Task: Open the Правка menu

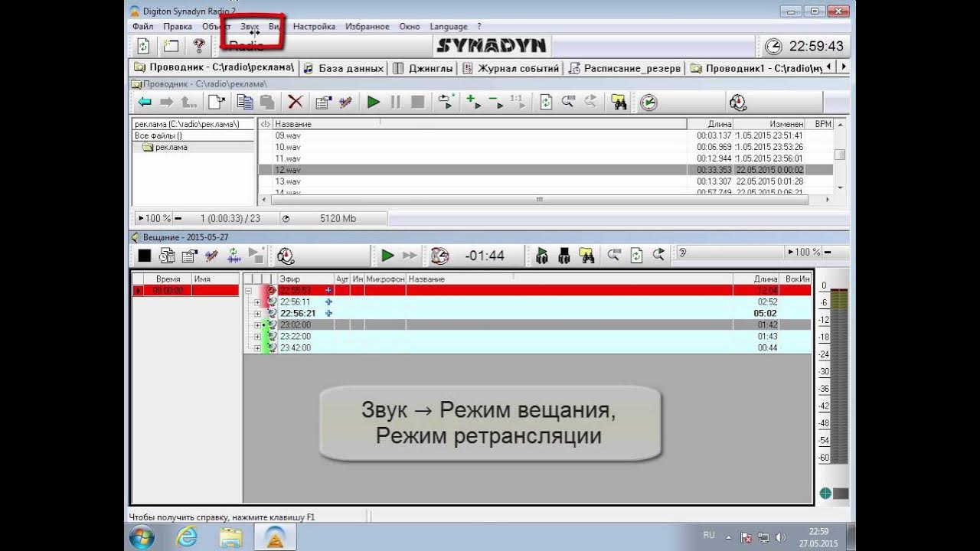Action: (178, 26)
